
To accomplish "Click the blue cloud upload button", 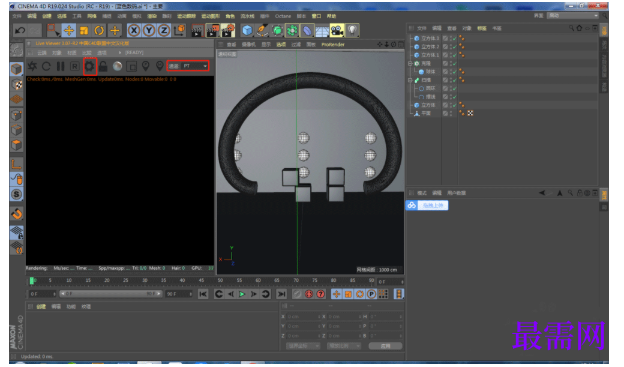I will coord(427,205).
